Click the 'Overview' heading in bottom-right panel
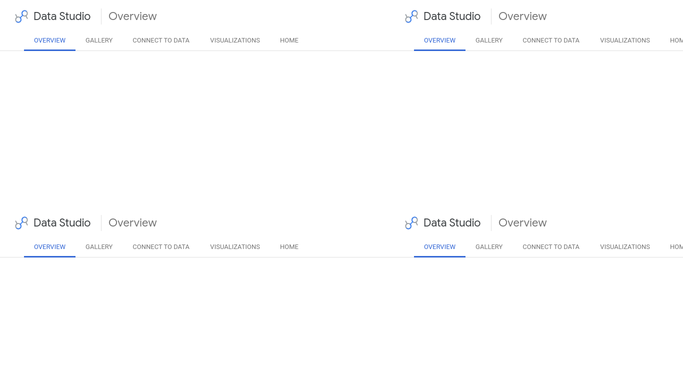 (522, 223)
